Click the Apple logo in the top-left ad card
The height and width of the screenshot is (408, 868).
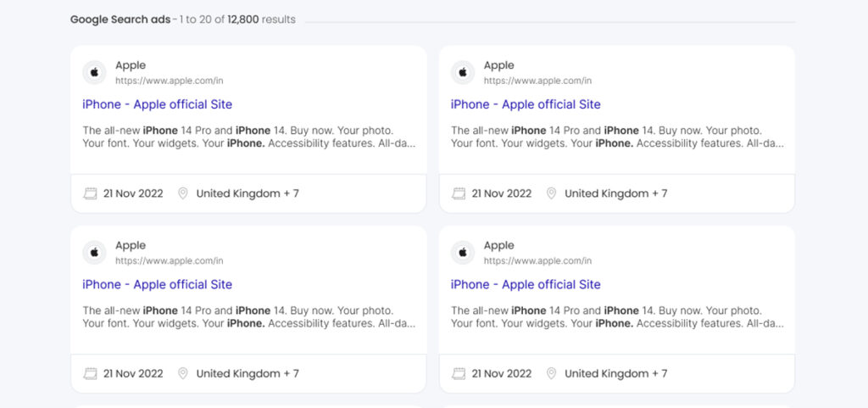tap(94, 73)
